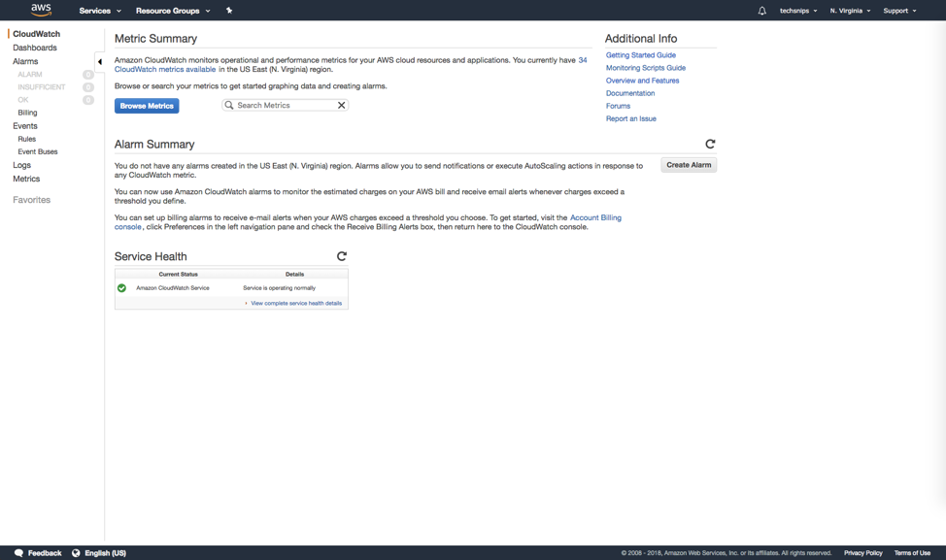
Task: Open Rules under Events
Action: tap(27, 139)
